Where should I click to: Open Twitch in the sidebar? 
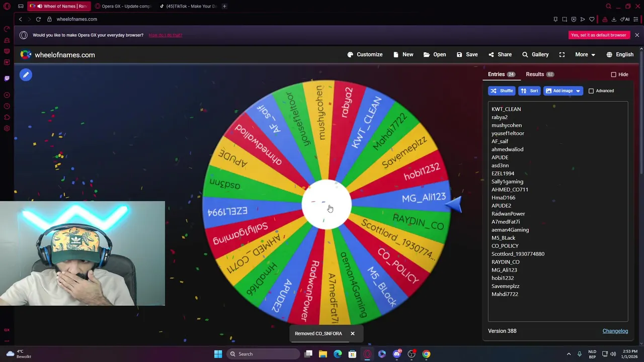pos(7,78)
